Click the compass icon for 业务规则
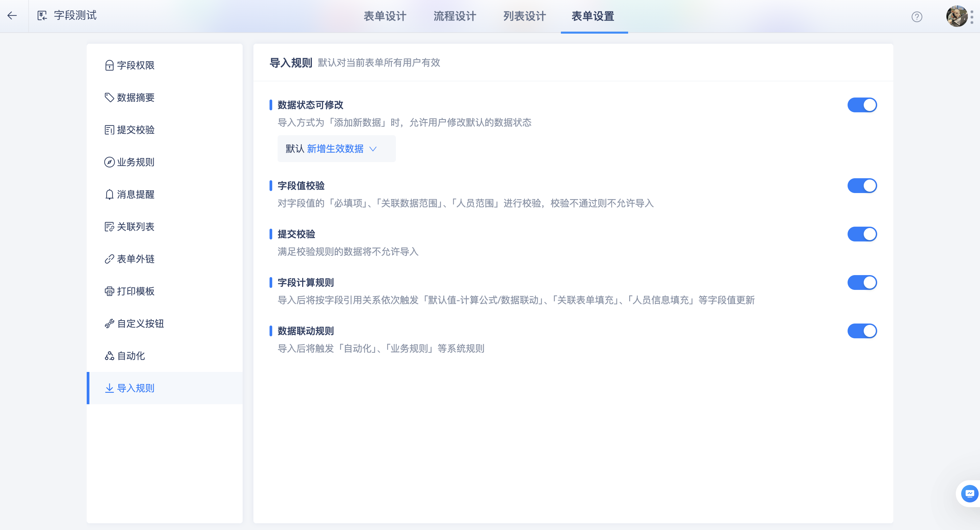This screenshot has height=530, width=980. coord(109,162)
